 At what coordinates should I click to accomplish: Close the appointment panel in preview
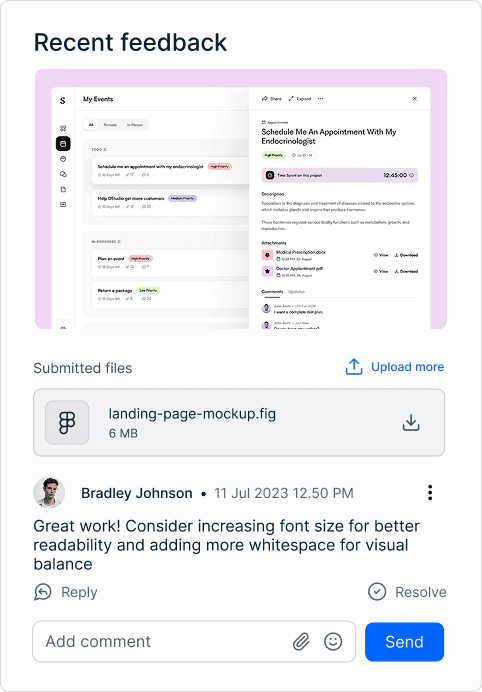click(x=414, y=99)
